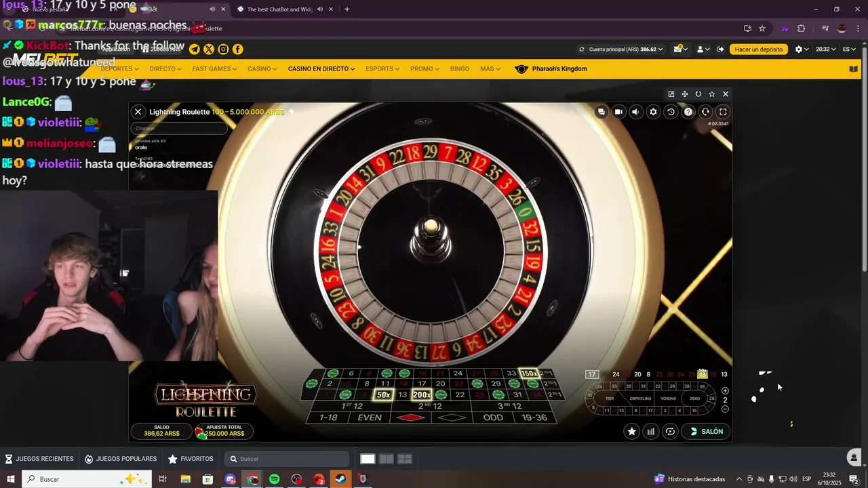Open Spotify from the Windows taskbar

(275, 479)
